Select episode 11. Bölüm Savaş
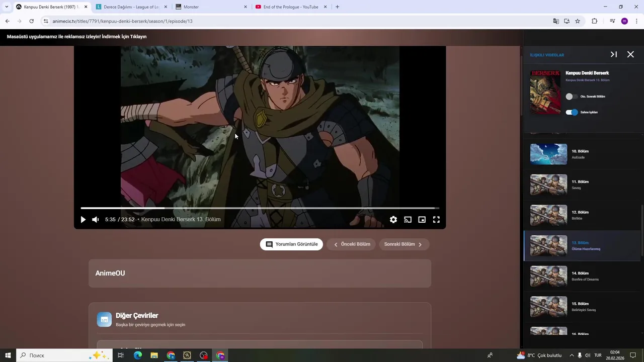Image resolution: width=644 pixels, height=362 pixels. point(583,185)
